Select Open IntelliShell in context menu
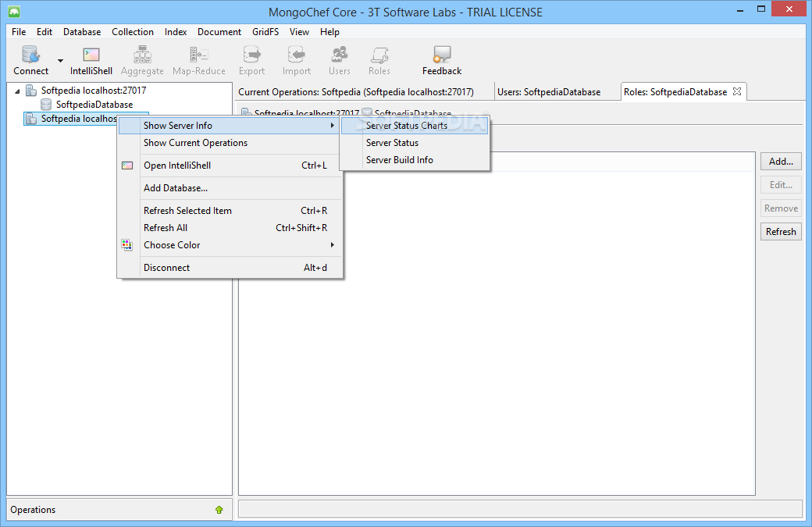The width and height of the screenshot is (812, 527). 229,166
